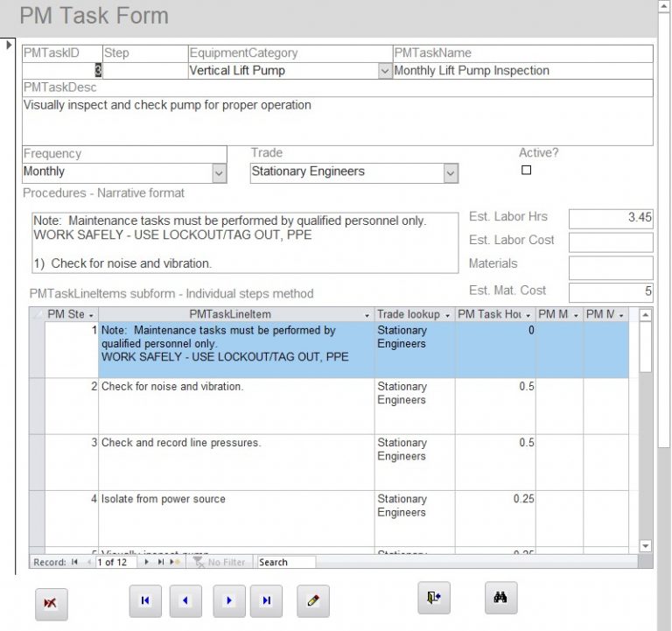Expand the Frequency dropdown
Viewport: 672px width, 631px height.
[x=219, y=173]
